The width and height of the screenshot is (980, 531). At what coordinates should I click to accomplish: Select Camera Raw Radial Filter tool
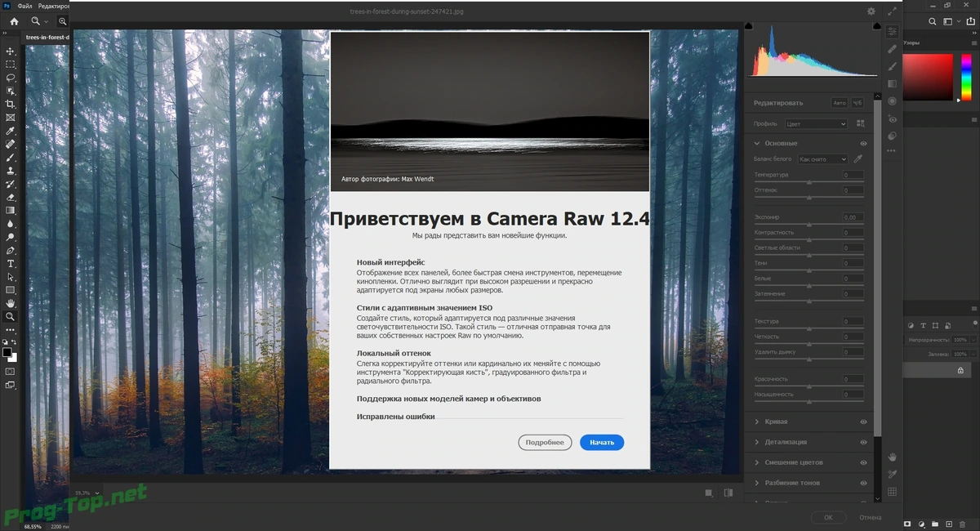click(892, 101)
